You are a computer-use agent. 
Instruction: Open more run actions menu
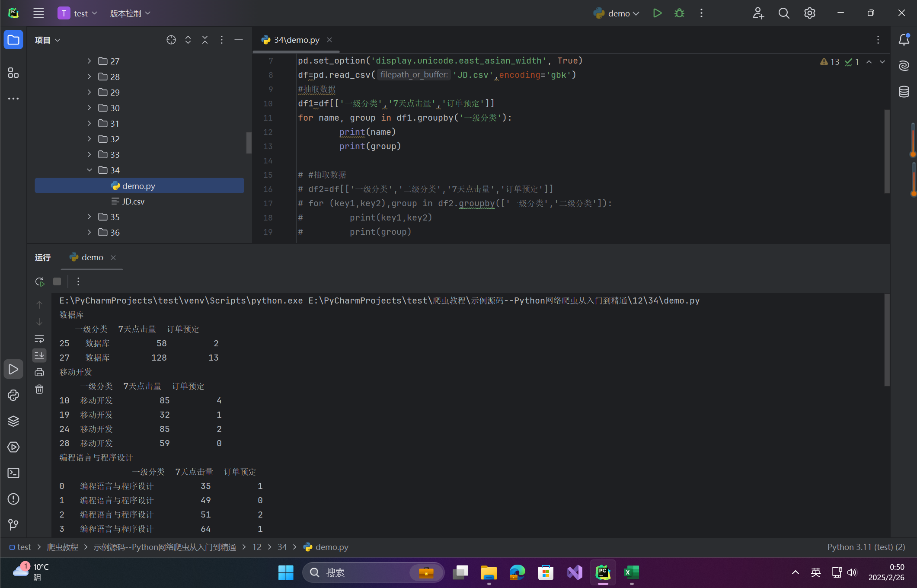click(701, 13)
